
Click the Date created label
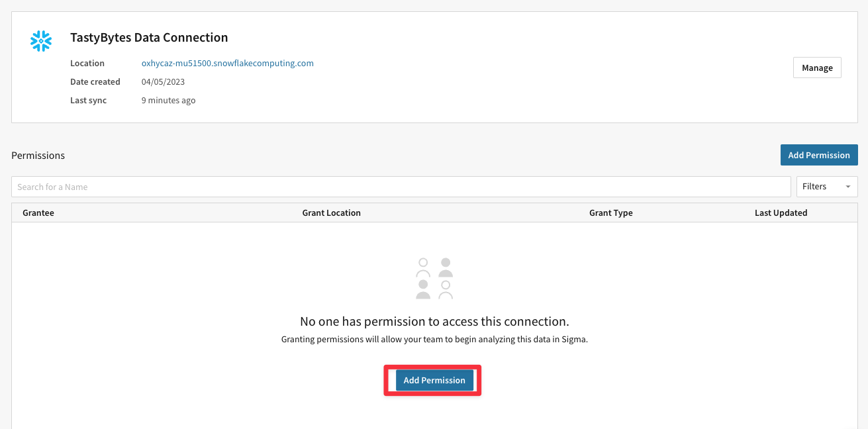point(95,82)
